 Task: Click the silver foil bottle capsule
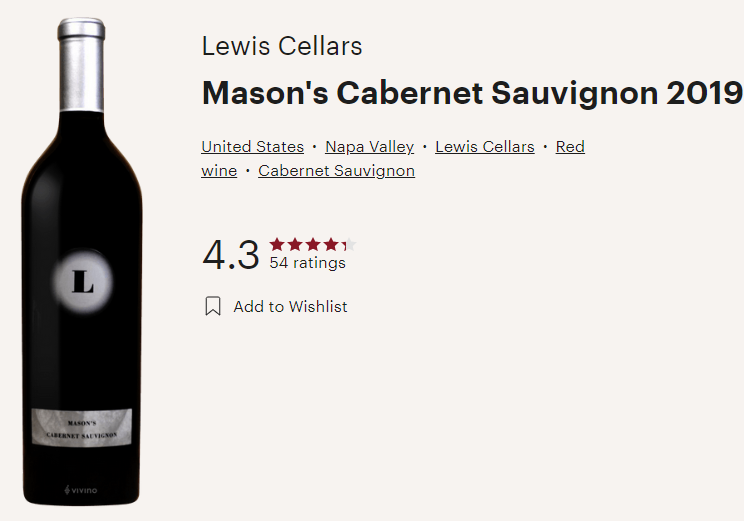81,65
